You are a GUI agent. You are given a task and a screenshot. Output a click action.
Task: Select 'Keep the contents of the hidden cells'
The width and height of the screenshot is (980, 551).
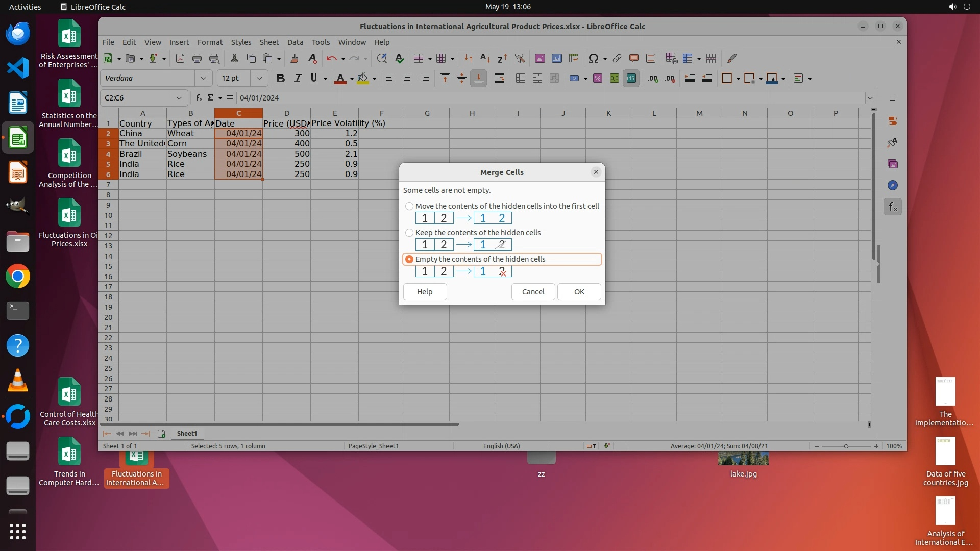409,233
